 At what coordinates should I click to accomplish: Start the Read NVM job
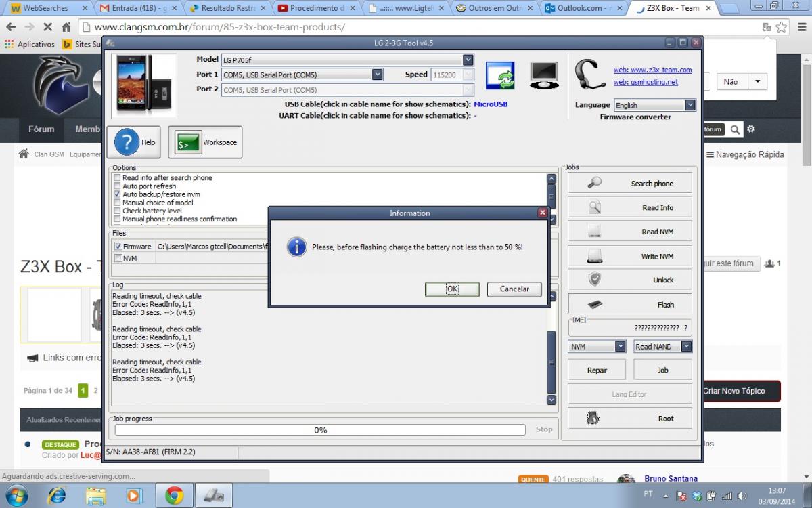click(630, 232)
